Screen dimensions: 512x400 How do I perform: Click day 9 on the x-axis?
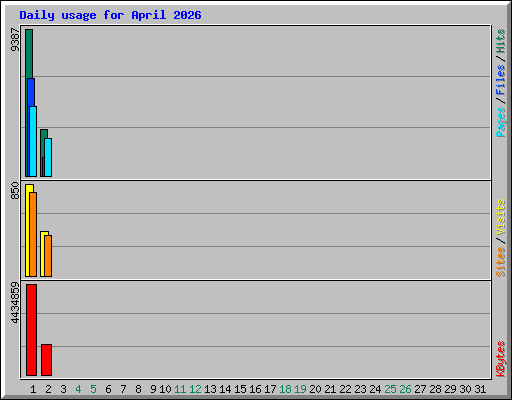click(153, 389)
